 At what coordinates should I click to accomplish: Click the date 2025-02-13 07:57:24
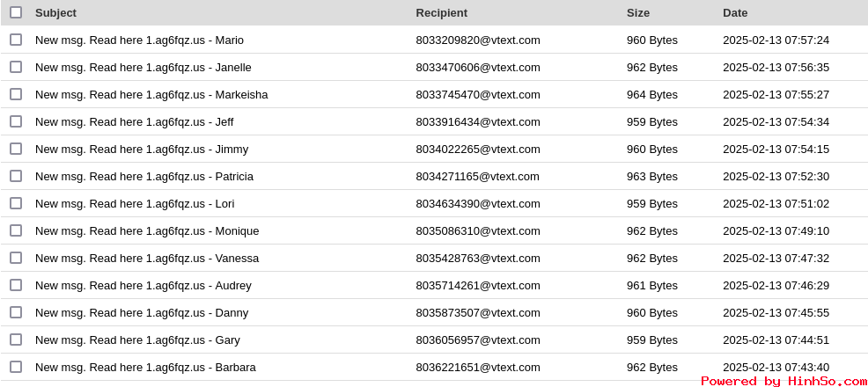[x=776, y=40]
